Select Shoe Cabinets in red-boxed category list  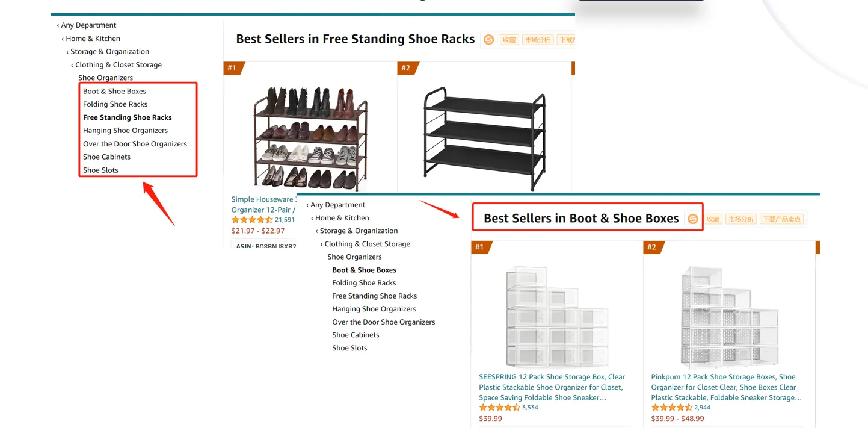click(106, 157)
